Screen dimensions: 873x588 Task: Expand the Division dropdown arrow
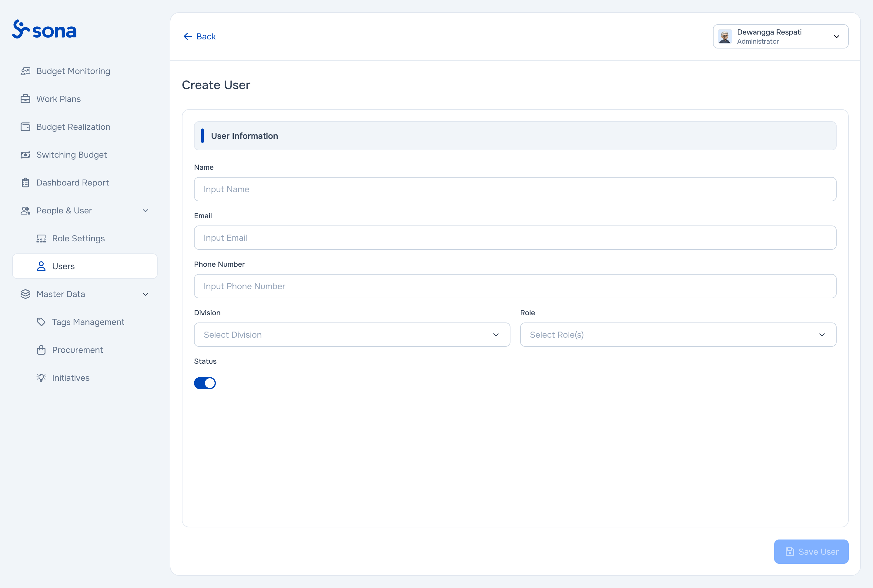tap(496, 335)
